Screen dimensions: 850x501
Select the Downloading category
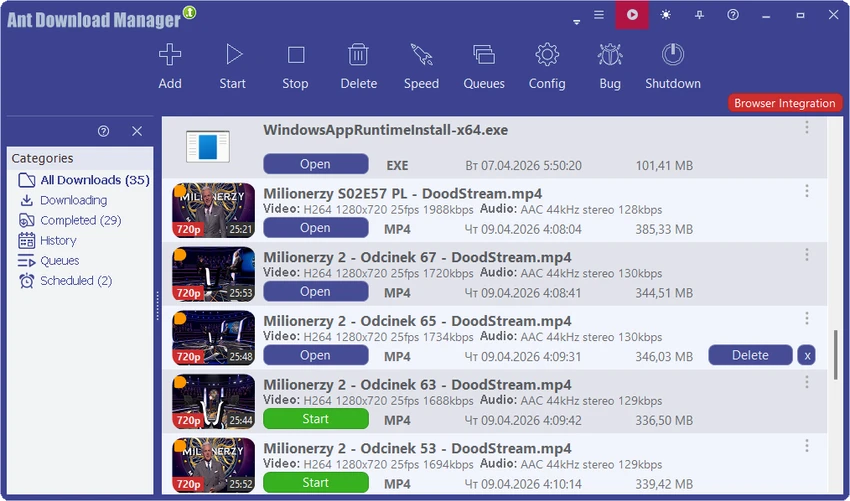(63, 200)
